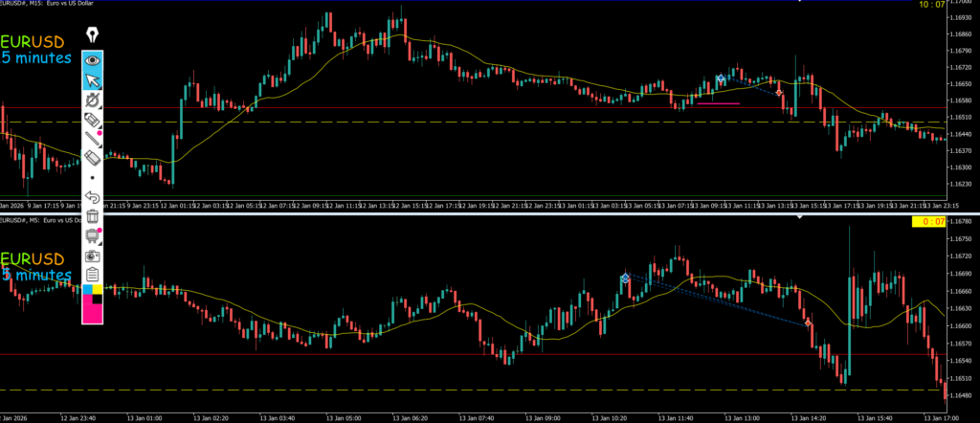Select the blue trade entry marker on M5 chart

[x=625, y=278]
